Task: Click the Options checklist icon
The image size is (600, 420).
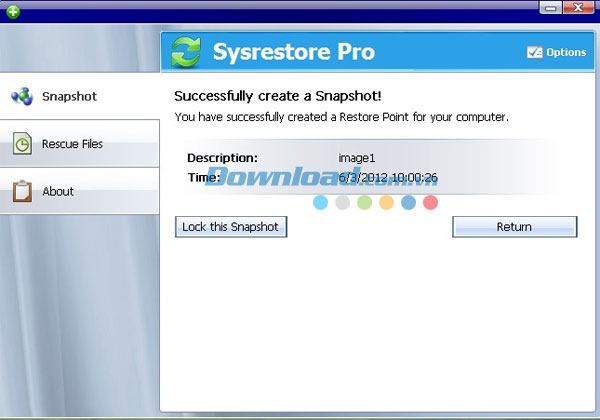Action: (535, 52)
